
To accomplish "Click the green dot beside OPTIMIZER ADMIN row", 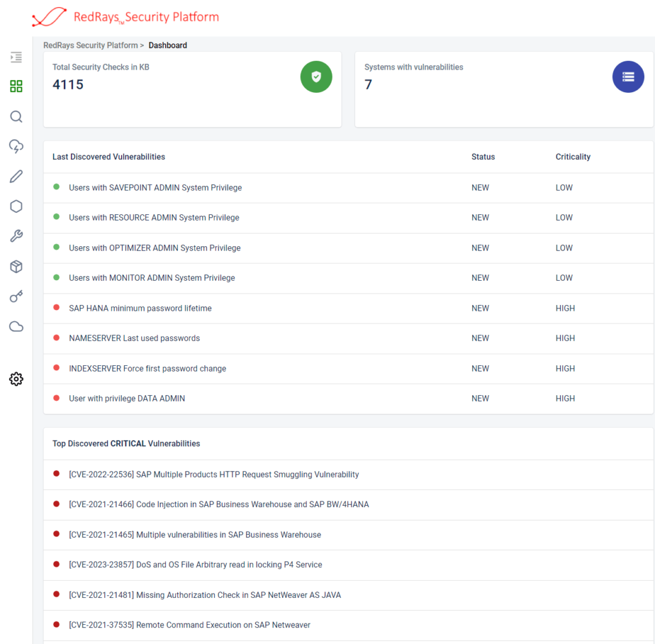I will tap(56, 247).
